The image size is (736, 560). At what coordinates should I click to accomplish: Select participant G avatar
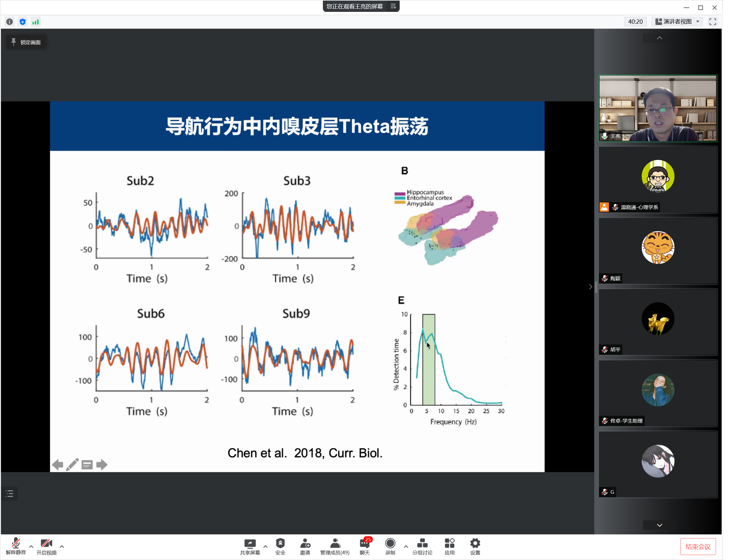click(658, 461)
